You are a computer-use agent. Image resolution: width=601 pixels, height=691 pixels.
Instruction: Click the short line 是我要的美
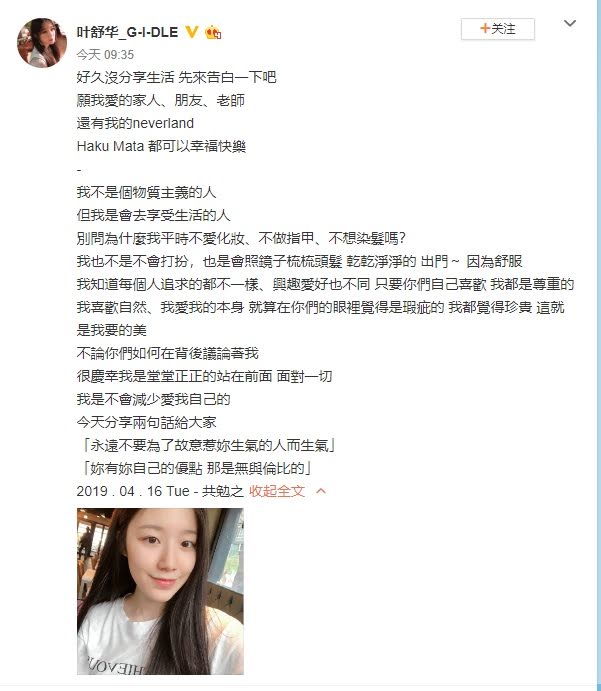pyautogui.click(x=111, y=330)
